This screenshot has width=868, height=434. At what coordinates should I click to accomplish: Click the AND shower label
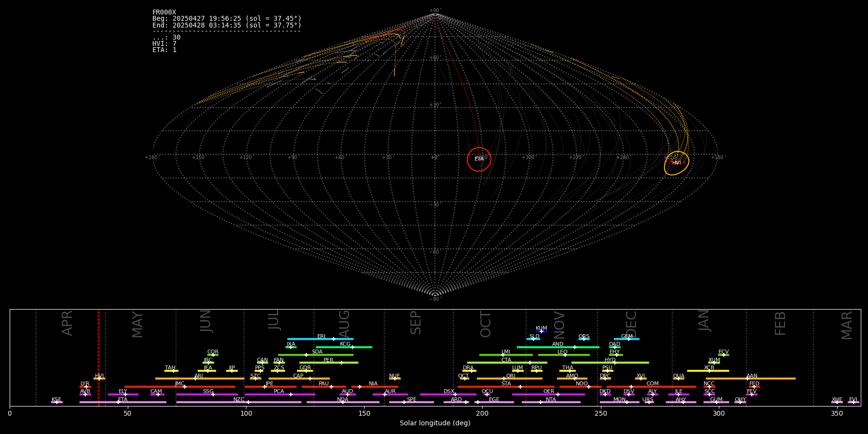[x=557, y=344]
